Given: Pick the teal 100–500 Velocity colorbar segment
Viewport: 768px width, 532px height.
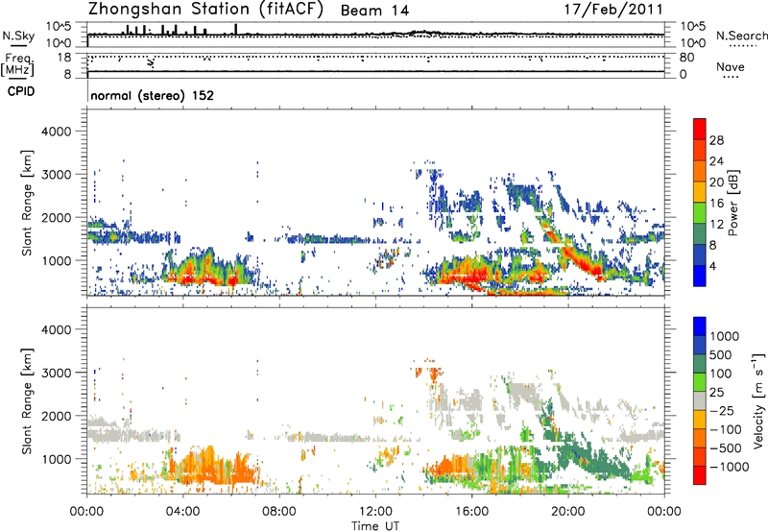Looking at the screenshot, I should pos(700,364).
